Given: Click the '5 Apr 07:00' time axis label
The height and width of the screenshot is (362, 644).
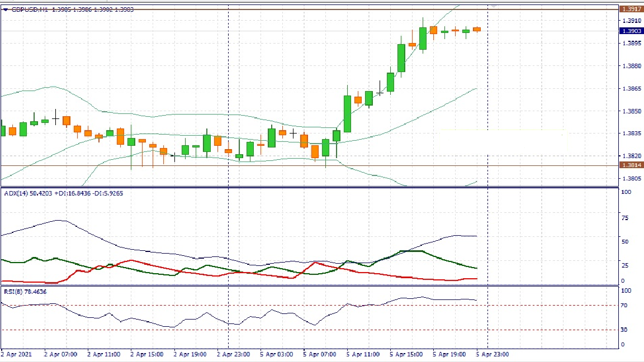Looking at the screenshot, I should pyautogui.click(x=320, y=354).
